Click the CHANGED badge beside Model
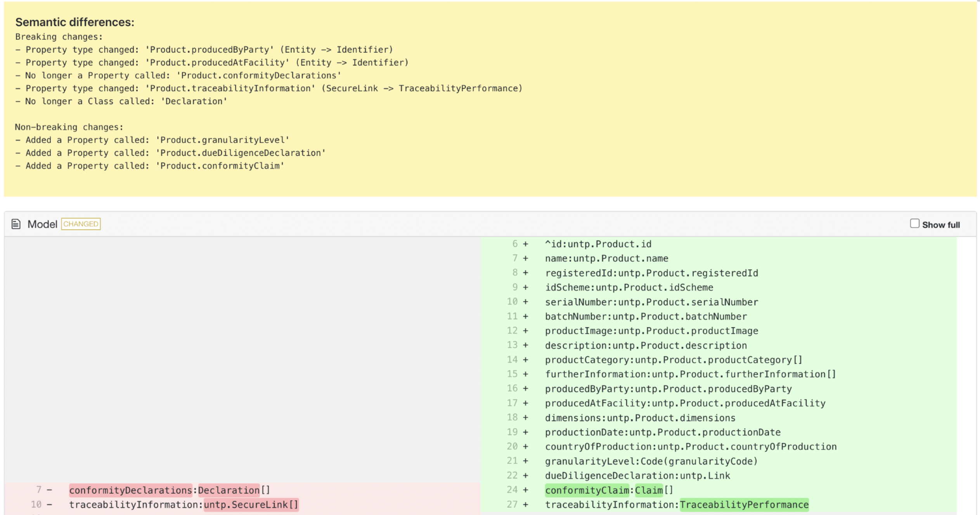The image size is (980, 515). [81, 224]
